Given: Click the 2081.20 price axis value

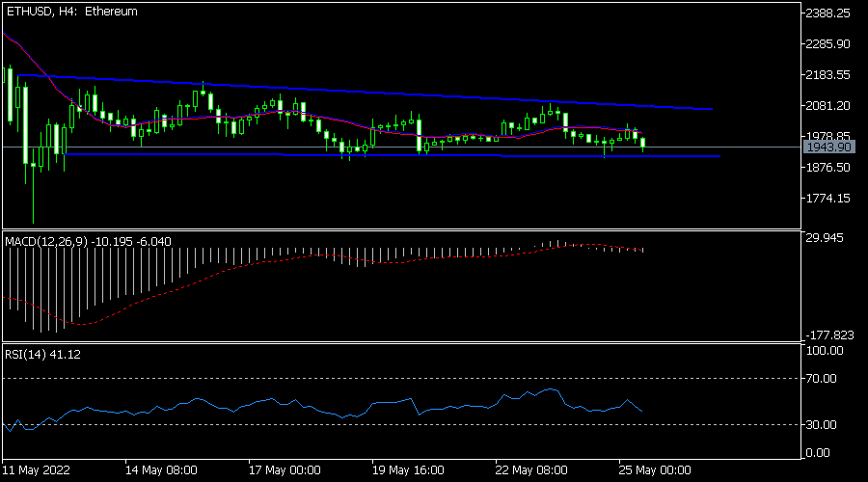Looking at the screenshot, I should (827, 105).
